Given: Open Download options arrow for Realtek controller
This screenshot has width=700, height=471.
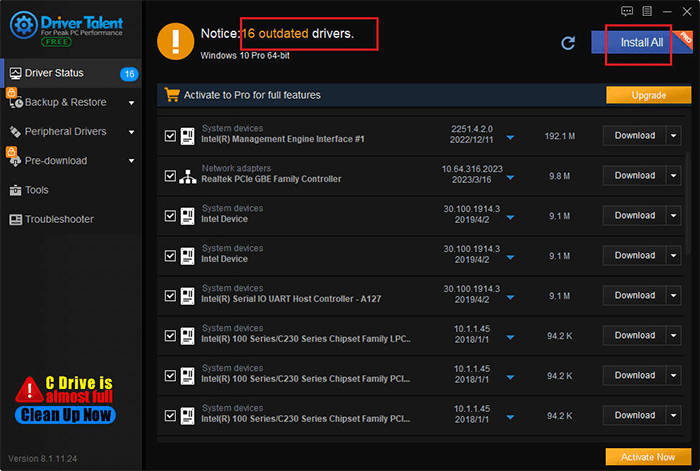Looking at the screenshot, I should point(674,176).
